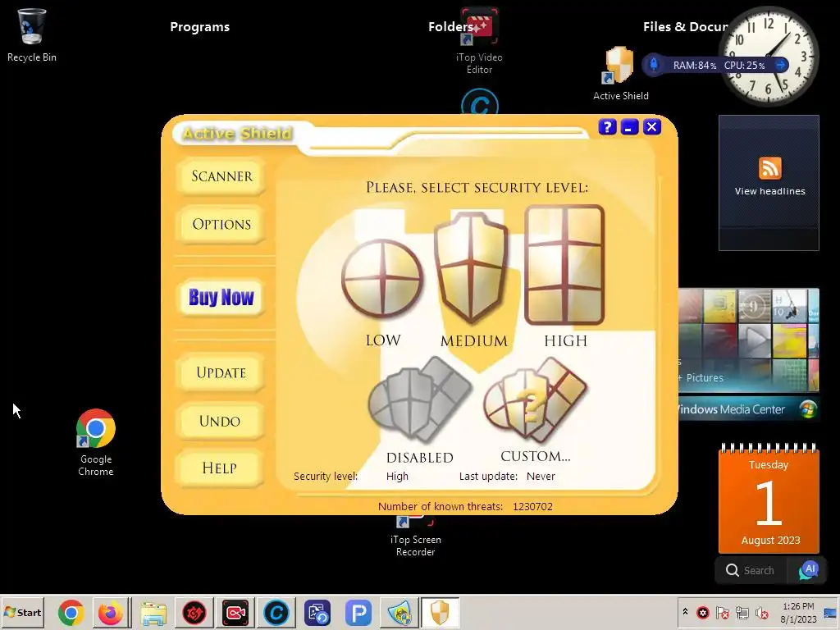840x630 pixels.
Task: Open the blue C app on the taskbar
Action: click(x=276, y=612)
